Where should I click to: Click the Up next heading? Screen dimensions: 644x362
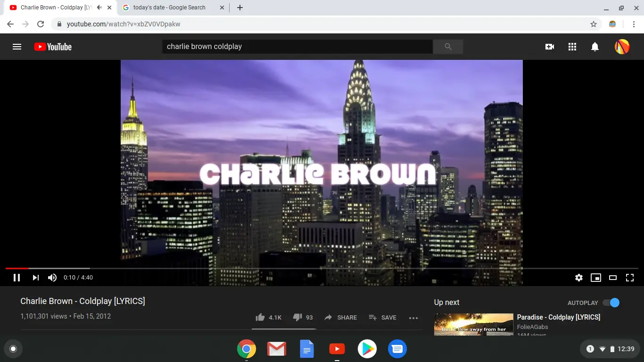446,303
